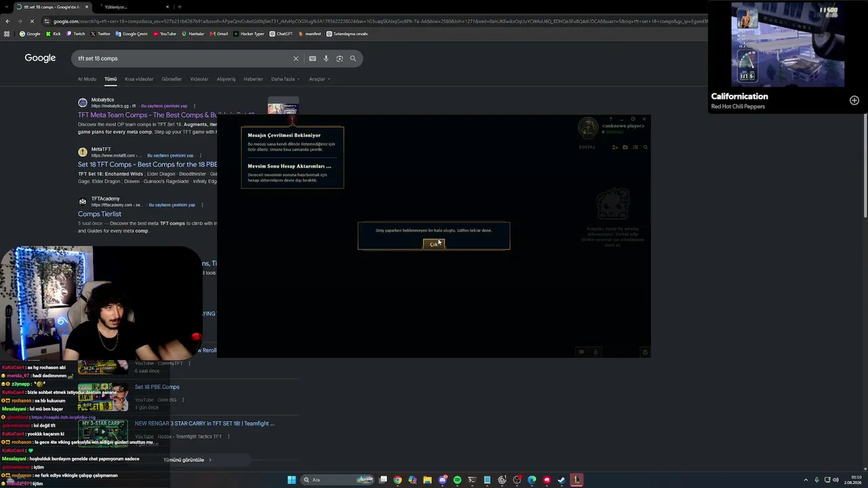The width and height of the screenshot is (868, 488).
Task: Switch to Alışveriş results tab
Action: [226, 79]
